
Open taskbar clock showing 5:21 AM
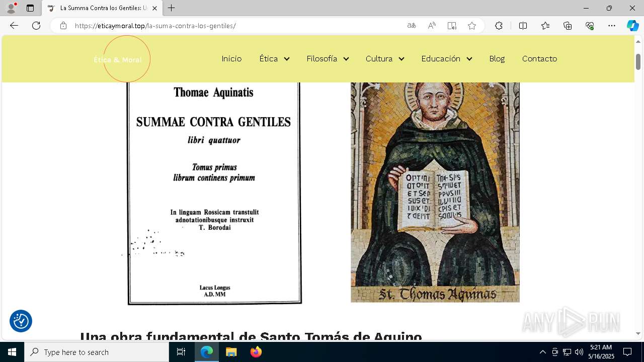601,352
